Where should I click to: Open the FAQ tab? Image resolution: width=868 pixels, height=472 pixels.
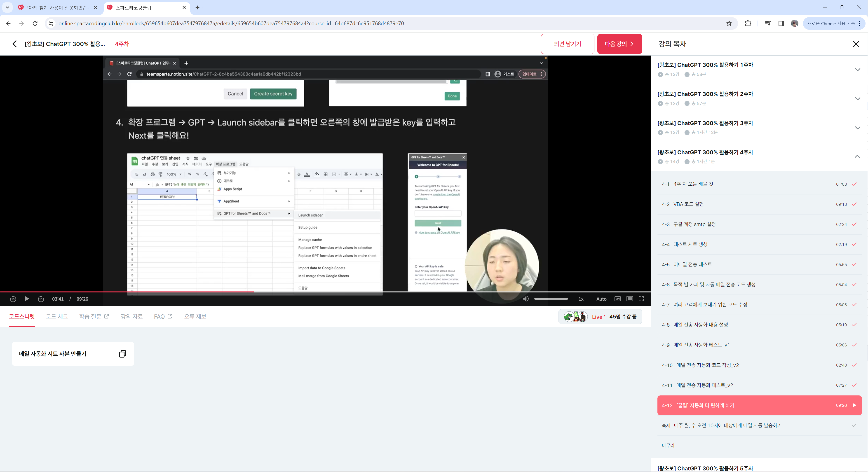click(163, 317)
